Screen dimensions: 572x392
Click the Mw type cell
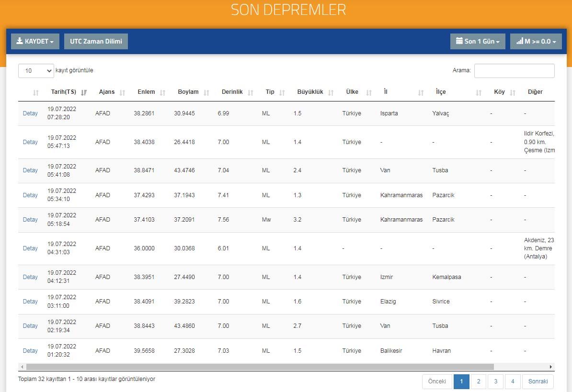pyautogui.click(x=266, y=220)
